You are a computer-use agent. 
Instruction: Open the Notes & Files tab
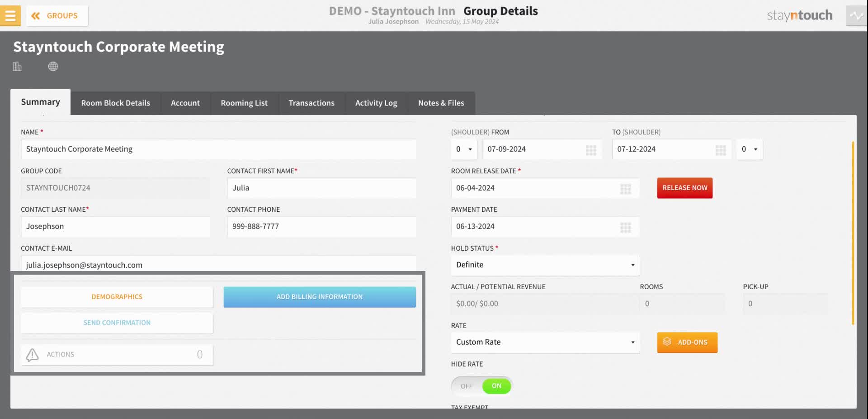pos(441,103)
